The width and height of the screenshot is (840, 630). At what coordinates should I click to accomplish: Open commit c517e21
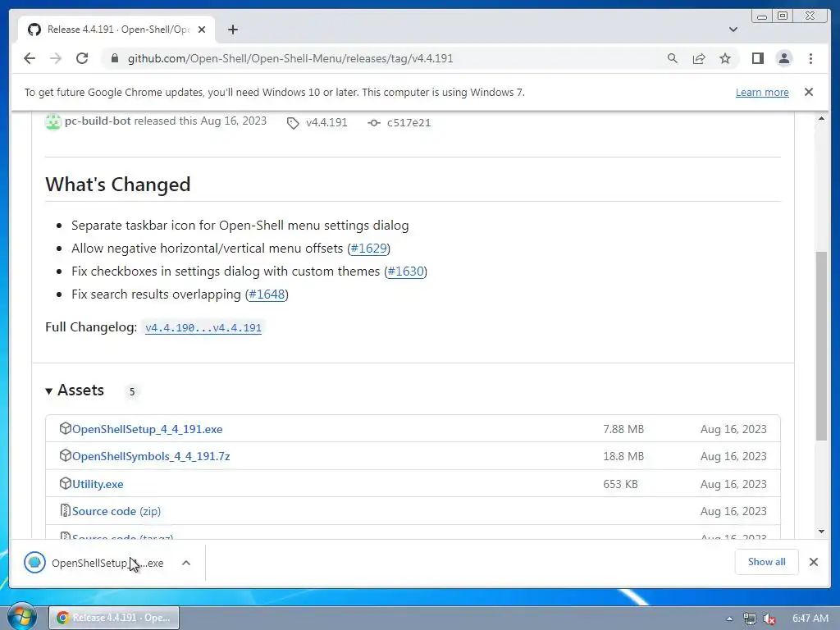point(409,123)
